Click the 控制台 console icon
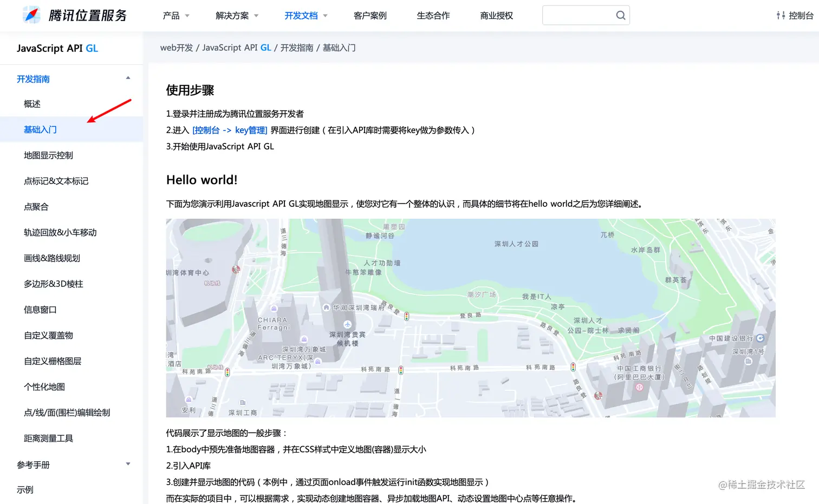 [781, 15]
